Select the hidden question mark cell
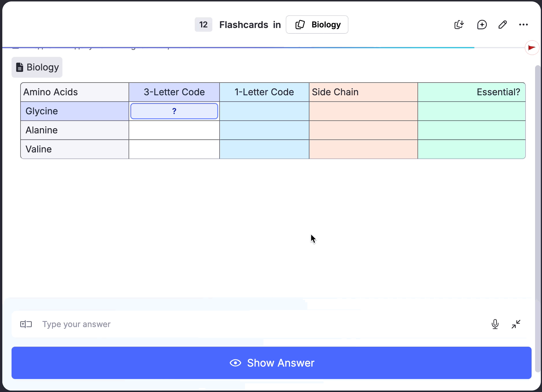The height and width of the screenshot is (392, 542). tap(174, 111)
